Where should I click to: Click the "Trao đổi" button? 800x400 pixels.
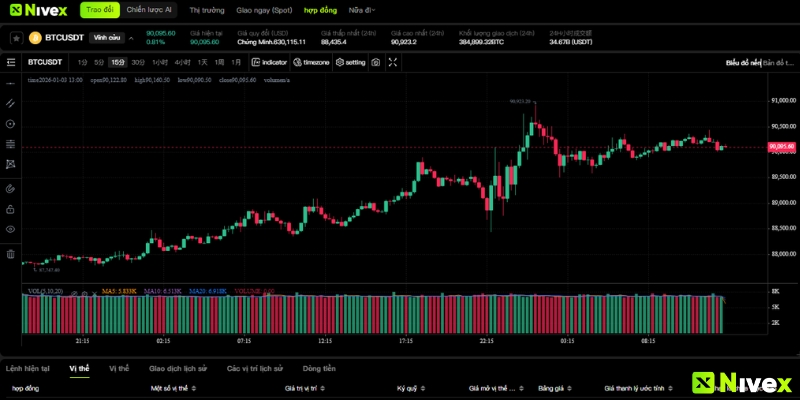coord(100,10)
